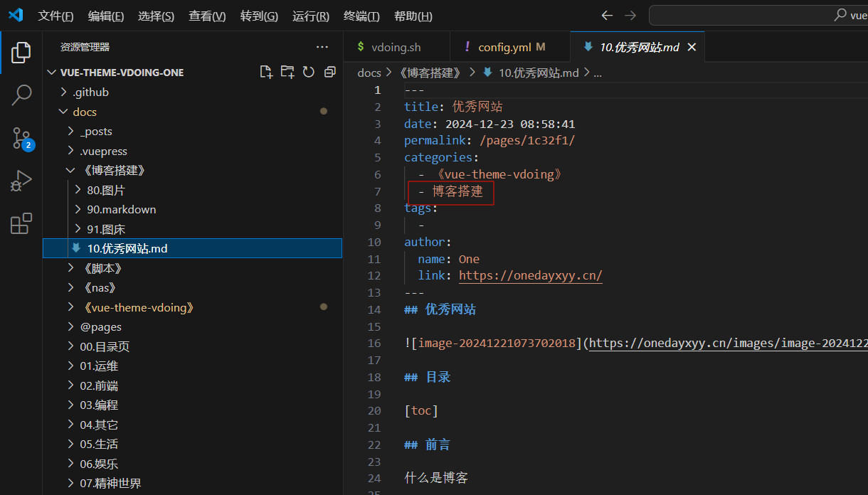Expand the 91.图床 folder
868x495 pixels.
point(193,229)
